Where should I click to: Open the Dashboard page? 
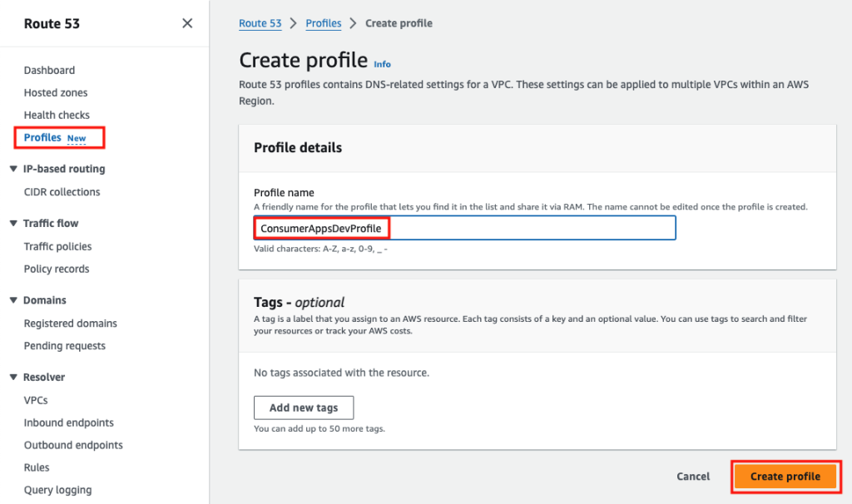tap(49, 70)
